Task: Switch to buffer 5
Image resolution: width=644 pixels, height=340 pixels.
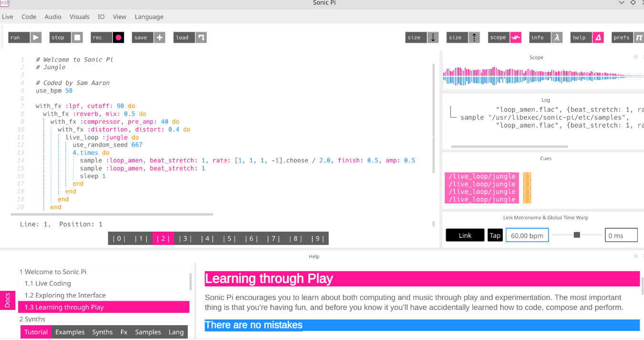Action: click(x=229, y=239)
